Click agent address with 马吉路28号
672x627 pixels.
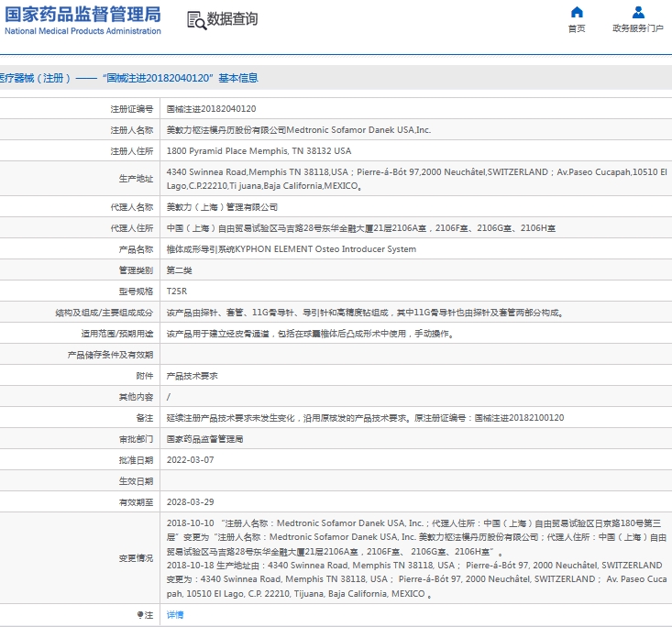tap(361, 228)
